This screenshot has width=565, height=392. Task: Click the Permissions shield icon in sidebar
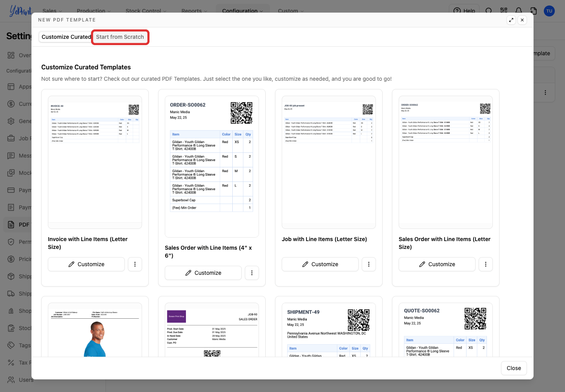[11, 242]
